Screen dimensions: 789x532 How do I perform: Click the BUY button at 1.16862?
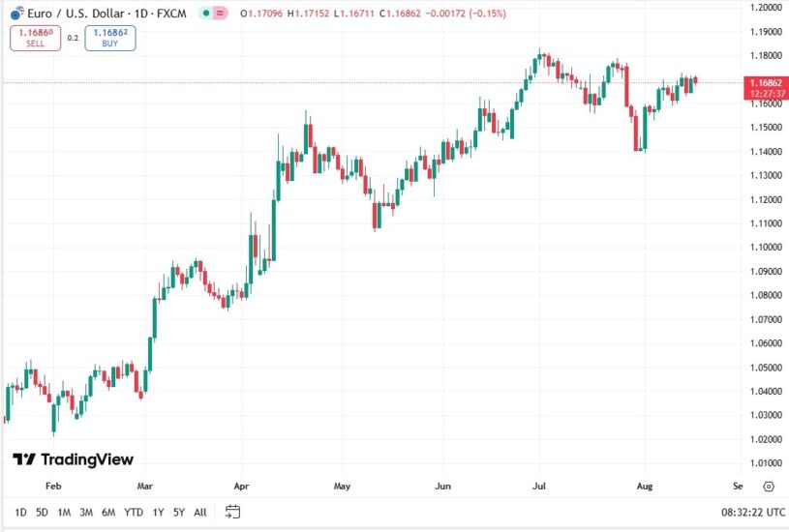pyautogui.click(x=109, y=38)
